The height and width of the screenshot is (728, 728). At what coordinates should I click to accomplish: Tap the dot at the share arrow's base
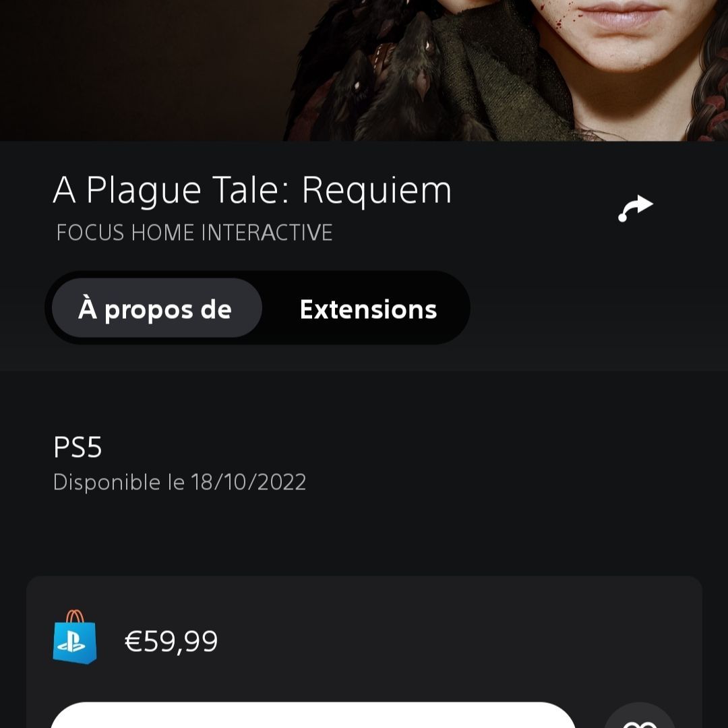(622, 218)
